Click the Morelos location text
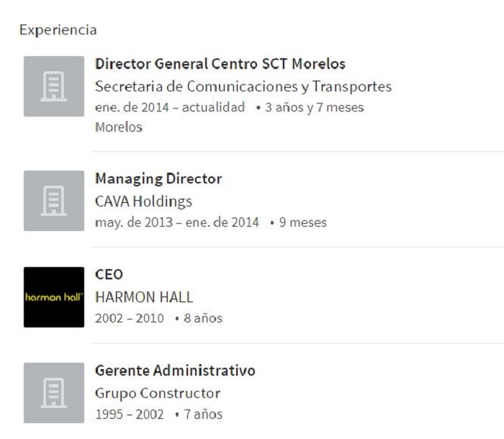504x439 pixels. [x=118, y=127]
